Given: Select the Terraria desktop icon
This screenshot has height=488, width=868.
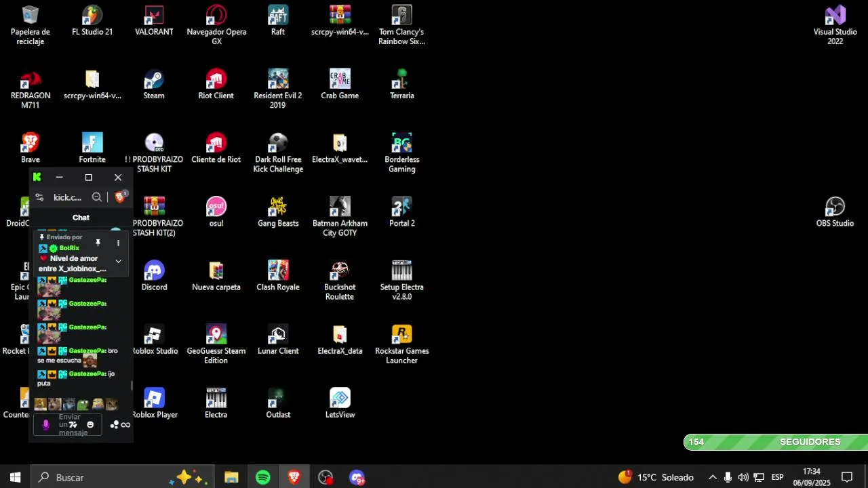Looking at the screenshot, I should [x=402, y=85].
